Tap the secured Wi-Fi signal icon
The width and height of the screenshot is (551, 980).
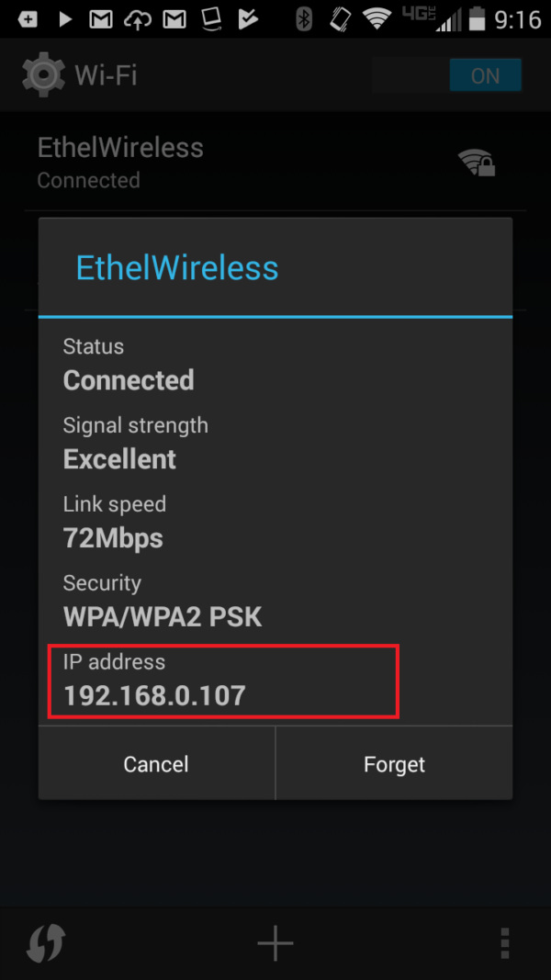(477, 163)
